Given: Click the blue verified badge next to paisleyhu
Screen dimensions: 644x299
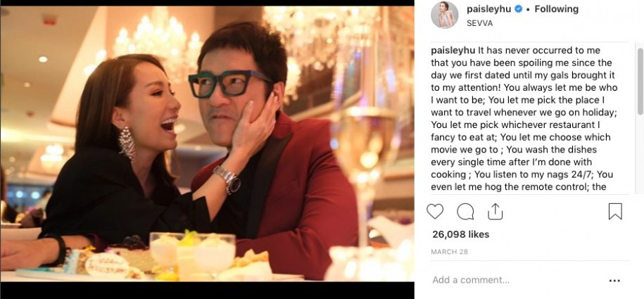Looking at the screenshot, I should 518,10.
